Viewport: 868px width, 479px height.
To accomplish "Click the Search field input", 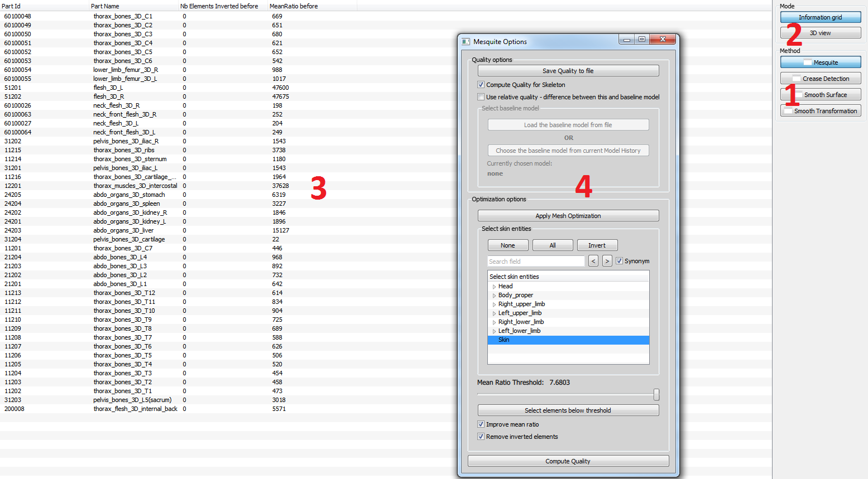I will tap(536, 262).
